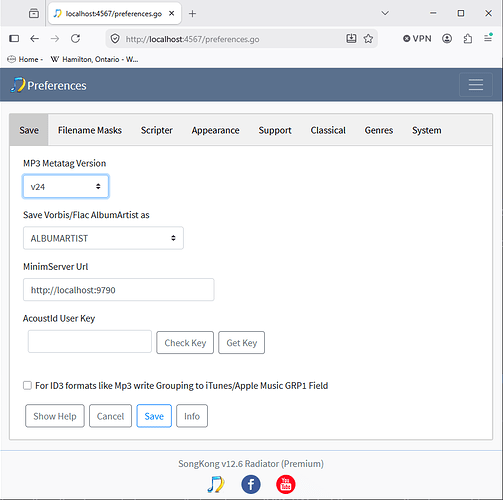Switch to the Filename Masks tab

[90, 130]
